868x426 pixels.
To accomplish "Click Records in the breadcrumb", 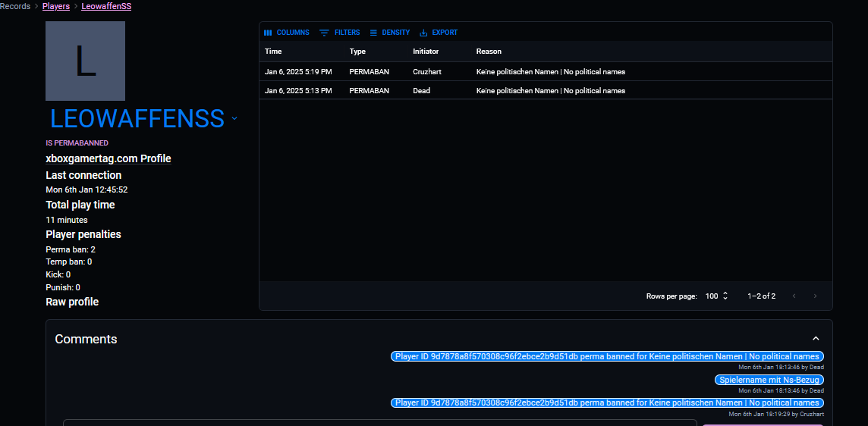I will pyautogui.click(x=15, y=6).
